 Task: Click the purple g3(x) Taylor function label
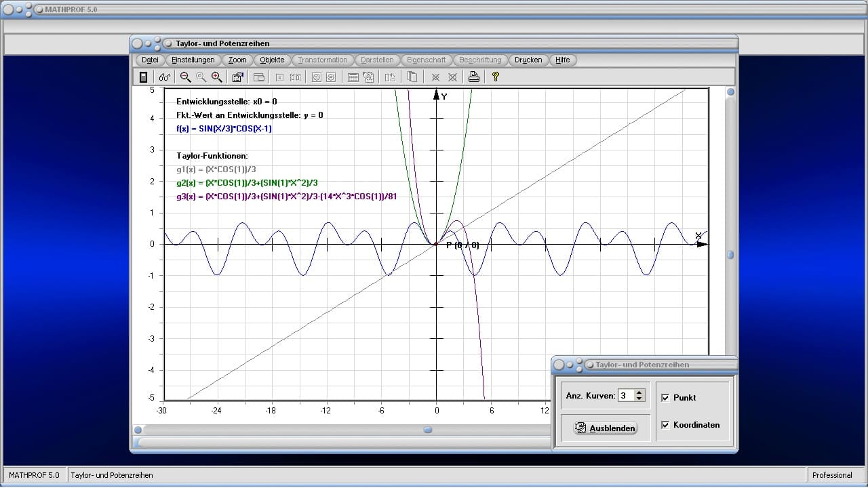coord(286,197)
